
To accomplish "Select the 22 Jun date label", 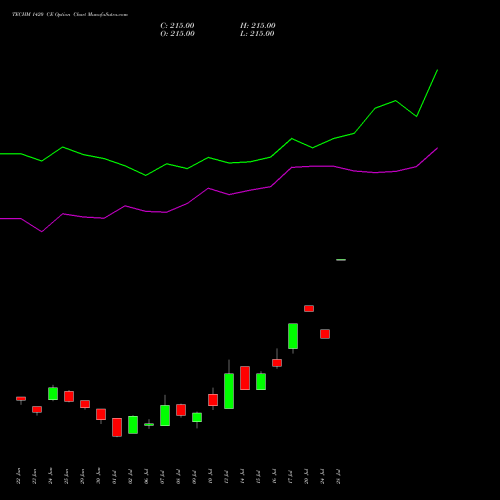I will [x=19, y=476].
